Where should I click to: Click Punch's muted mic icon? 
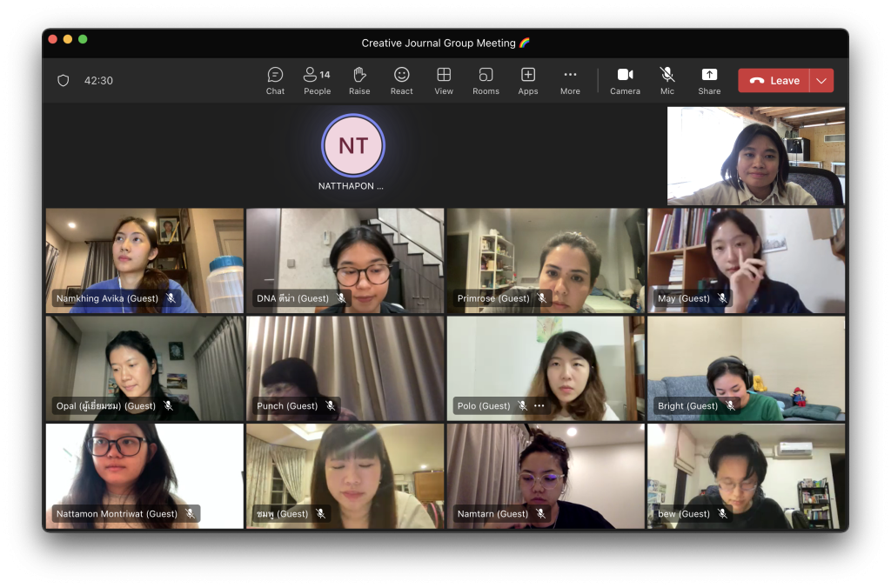[331, 405]
